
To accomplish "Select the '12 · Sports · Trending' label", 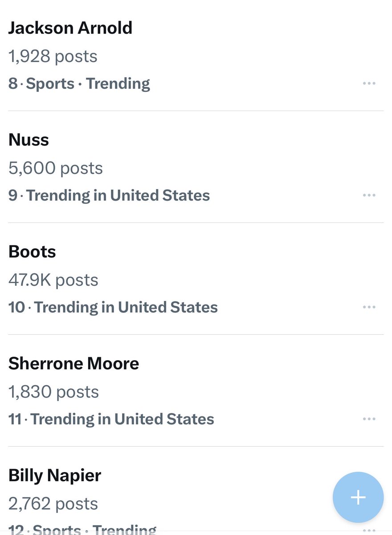I will pos(82,529).
